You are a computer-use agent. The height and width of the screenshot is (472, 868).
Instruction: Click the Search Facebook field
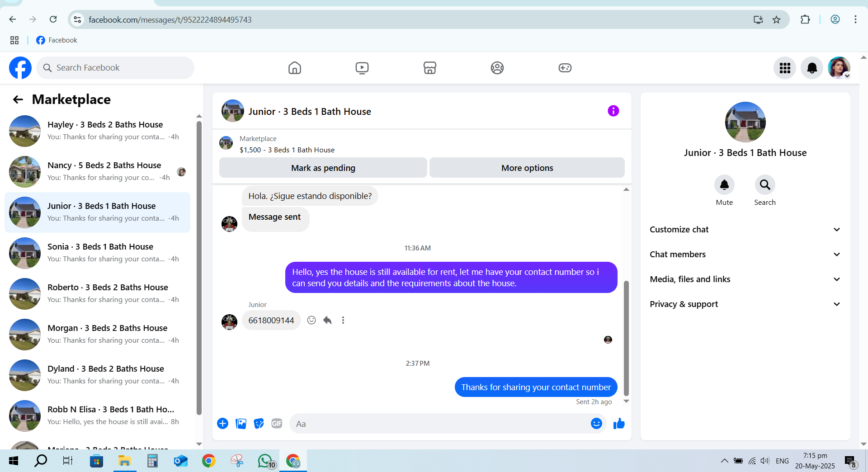coord(115,68)
